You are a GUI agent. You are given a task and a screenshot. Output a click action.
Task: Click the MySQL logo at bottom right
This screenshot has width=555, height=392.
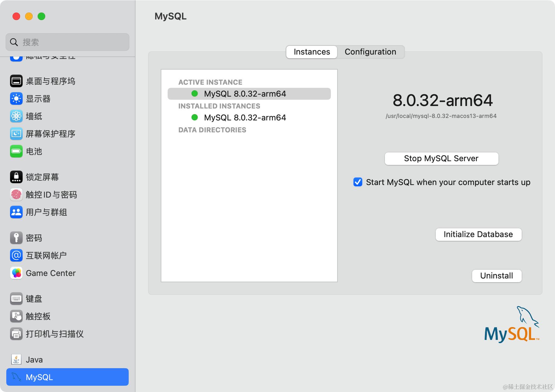tap(512, 325)
